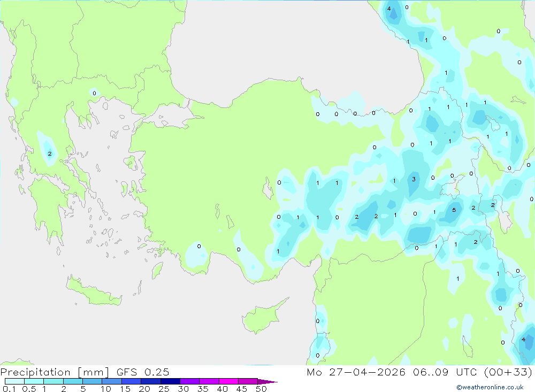535x392 pixels.
Task: Click the 'Mo 27-04-2026' date text
Action: click(356, 372)
